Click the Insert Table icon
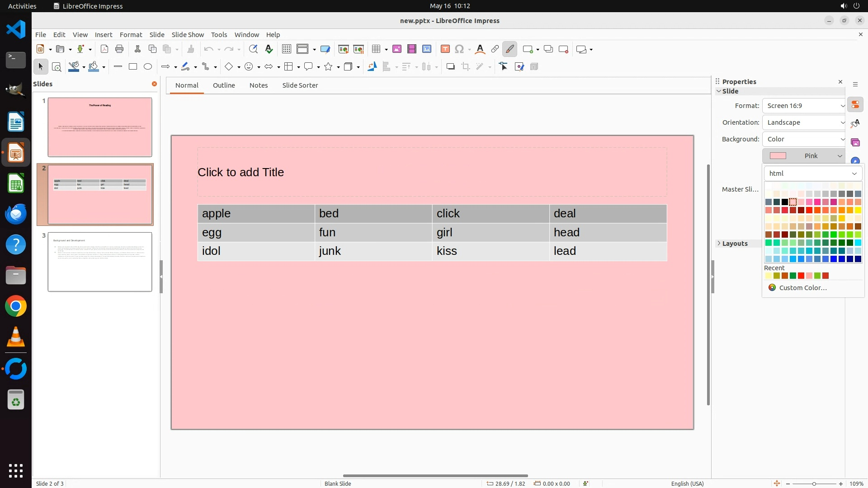868x488 pixels. pos(376,49)
